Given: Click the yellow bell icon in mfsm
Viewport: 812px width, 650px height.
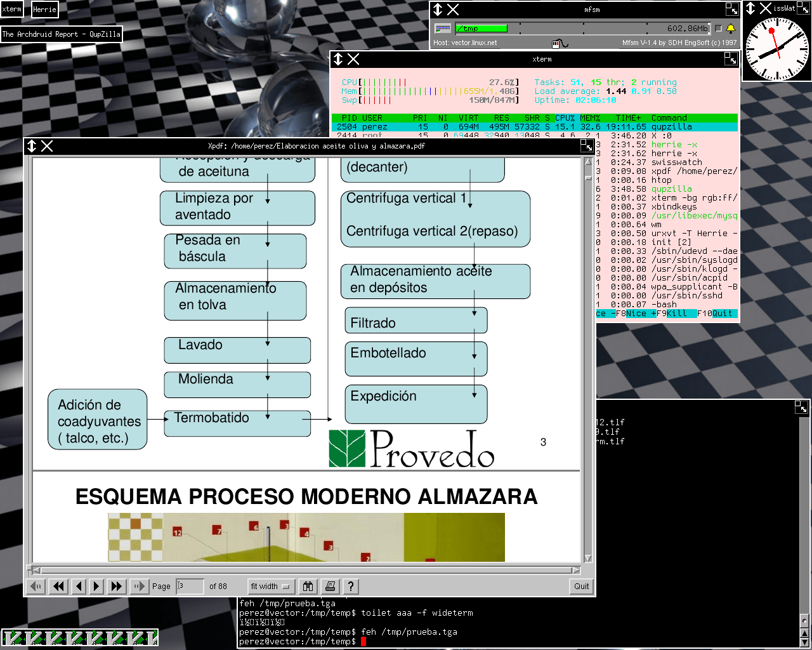Looking at the screenshot, I should pyautogui.click(x=731, y=28).
